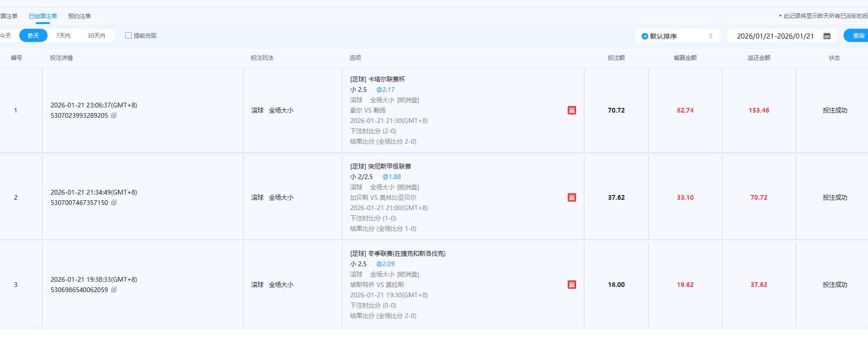868x343 pixels.
Task: Click the return amount 153.46
Action: tap(759, 110)
